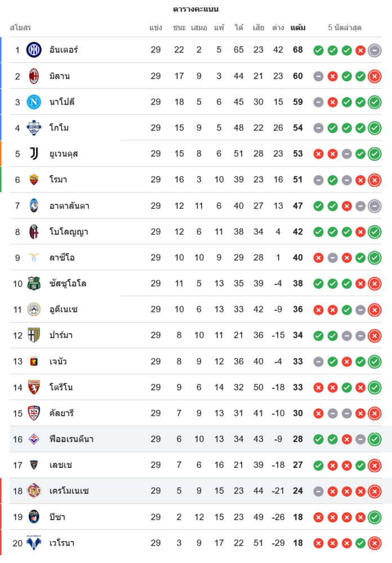Image resolution: width=392 pixels, height=563 pixels.
Task: Click the ตารางคะแนน title
Action: 196,9
